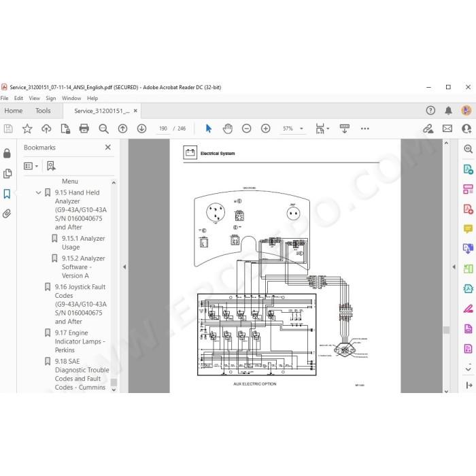Open the Window menu

coord(71,98)
